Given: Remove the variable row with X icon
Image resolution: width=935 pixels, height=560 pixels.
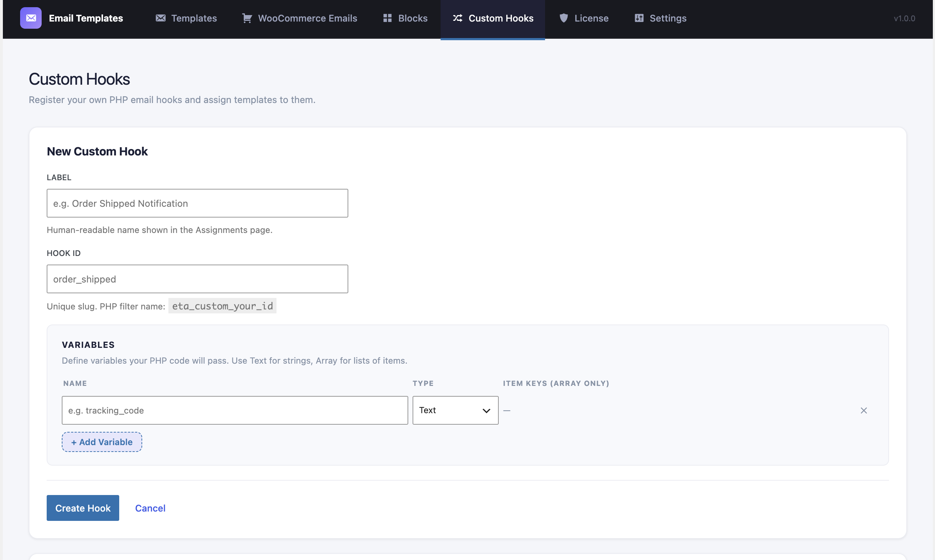Looking at the screenshot, I should 863,410.
